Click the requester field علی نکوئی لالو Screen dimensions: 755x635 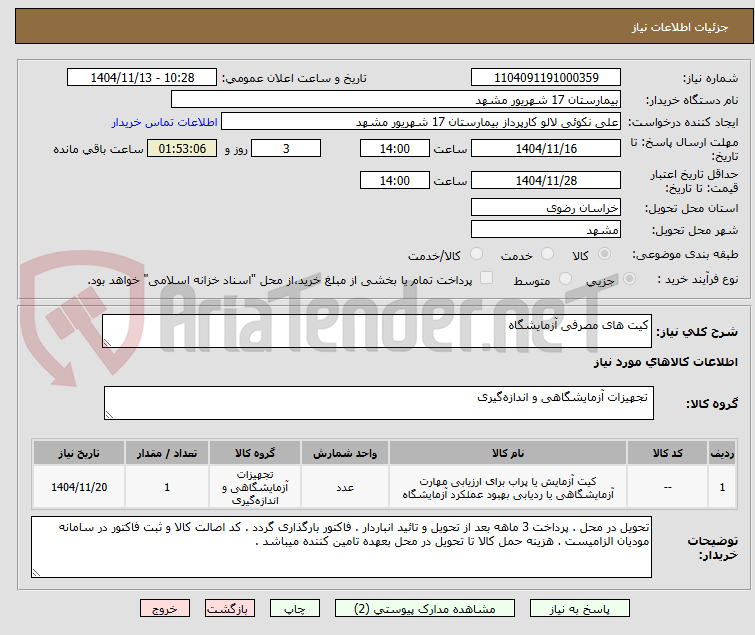tap(421, 122)
